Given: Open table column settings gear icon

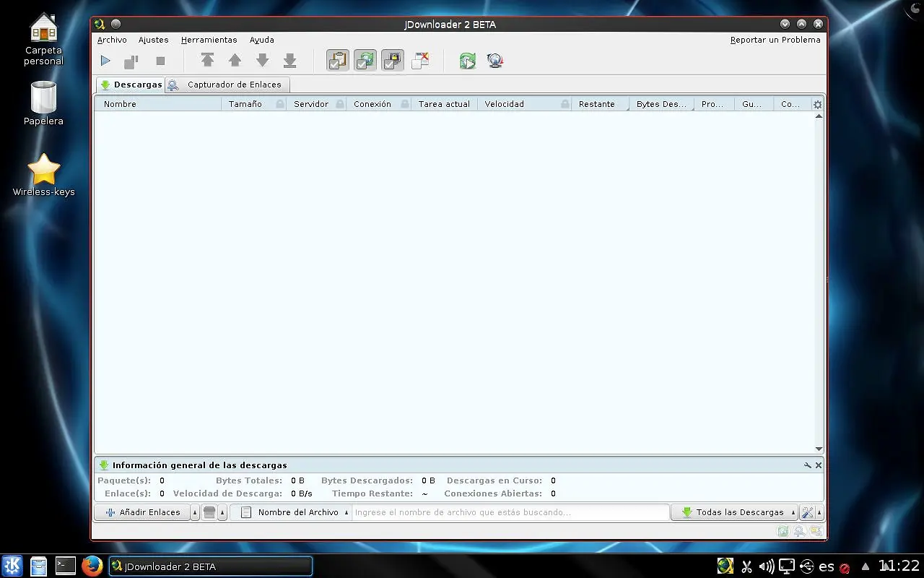Looking at the screenshot, I should click(818, 105).
